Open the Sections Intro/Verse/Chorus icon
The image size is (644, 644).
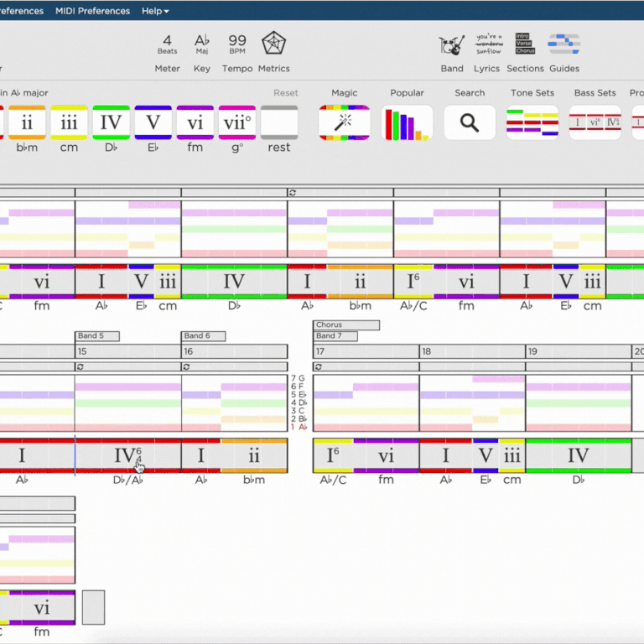(x=525, y=44)
